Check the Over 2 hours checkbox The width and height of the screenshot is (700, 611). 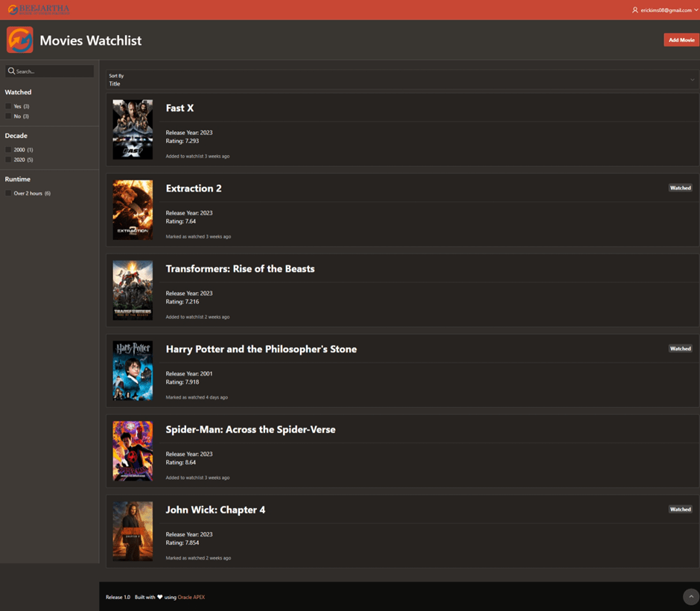click(8, 193)
